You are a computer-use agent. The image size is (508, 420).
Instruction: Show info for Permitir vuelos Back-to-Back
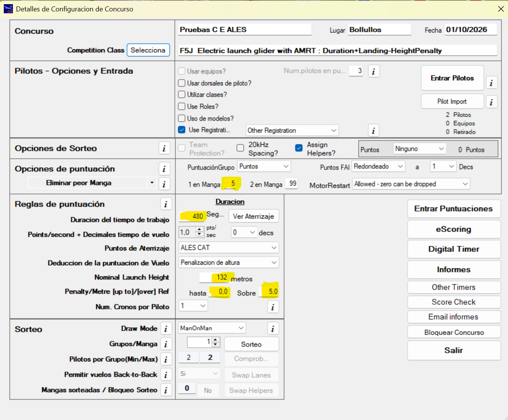[x=166, y=375]
